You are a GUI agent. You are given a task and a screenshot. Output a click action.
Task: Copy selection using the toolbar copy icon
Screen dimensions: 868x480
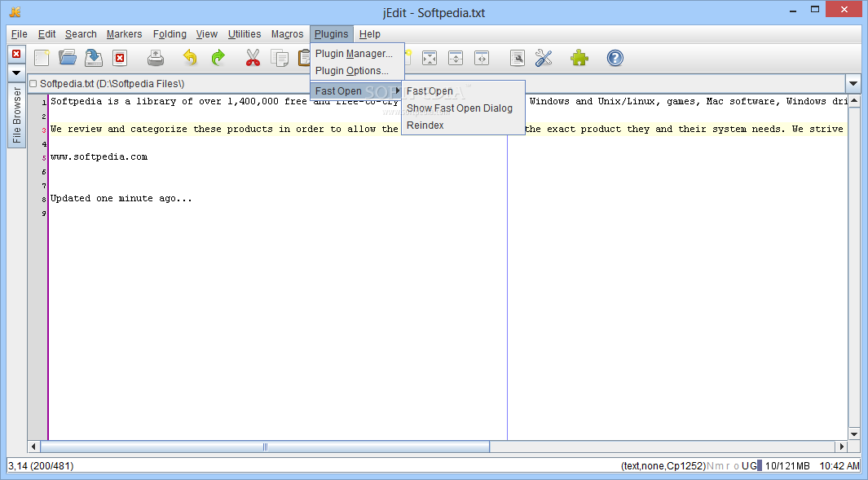pos(280,58)
